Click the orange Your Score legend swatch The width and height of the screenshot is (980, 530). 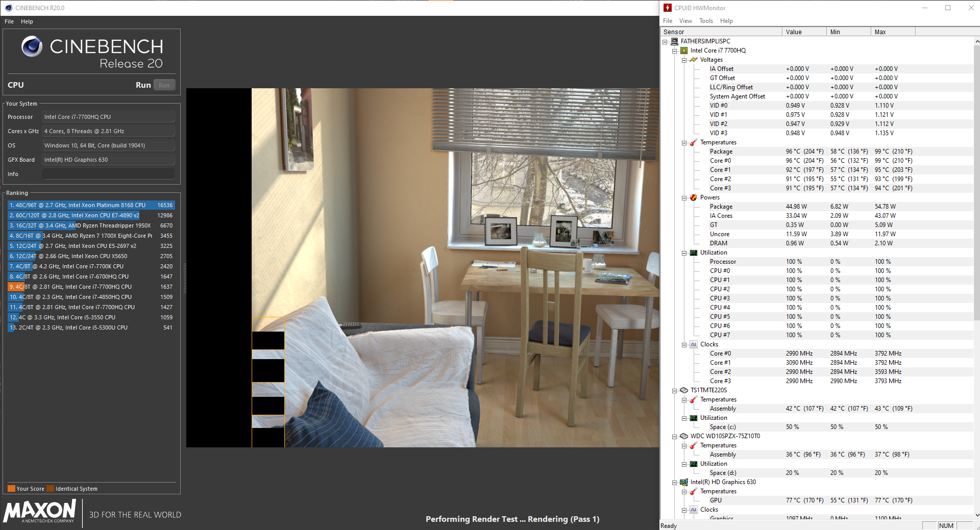pos(11,488)
